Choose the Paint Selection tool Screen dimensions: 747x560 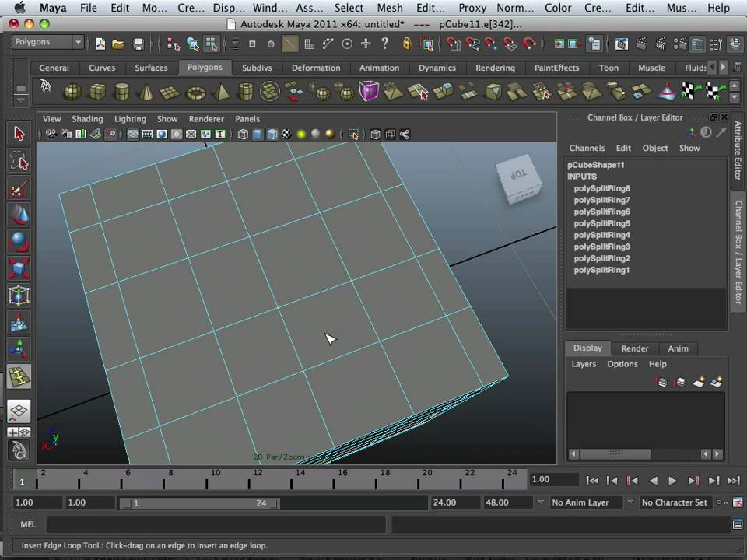[19, 188]
